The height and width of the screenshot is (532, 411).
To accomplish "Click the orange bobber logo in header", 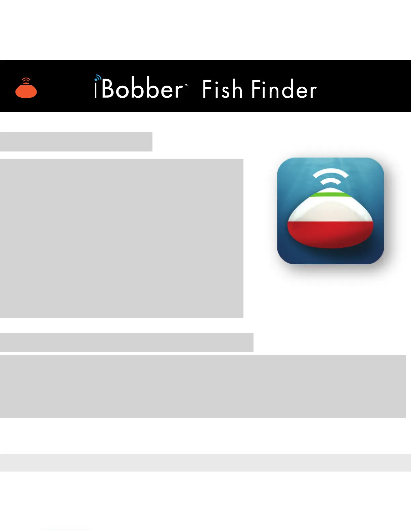I will pyautogui.click(x=26, y=88).
